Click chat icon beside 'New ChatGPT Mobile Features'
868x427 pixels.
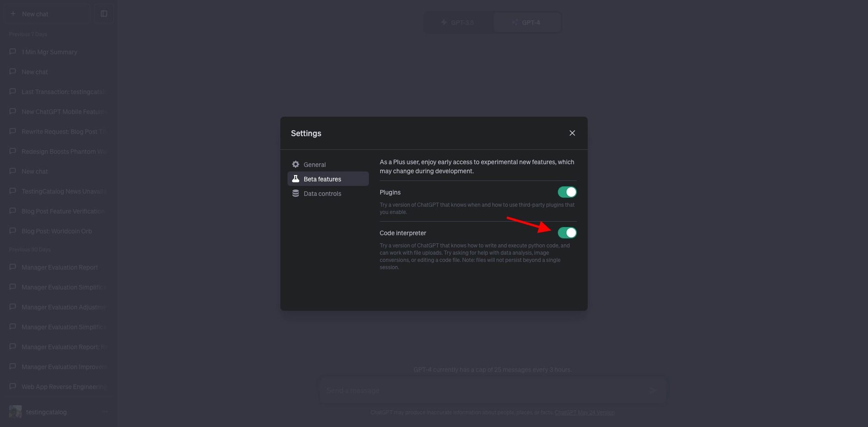(x=13, y=111)
